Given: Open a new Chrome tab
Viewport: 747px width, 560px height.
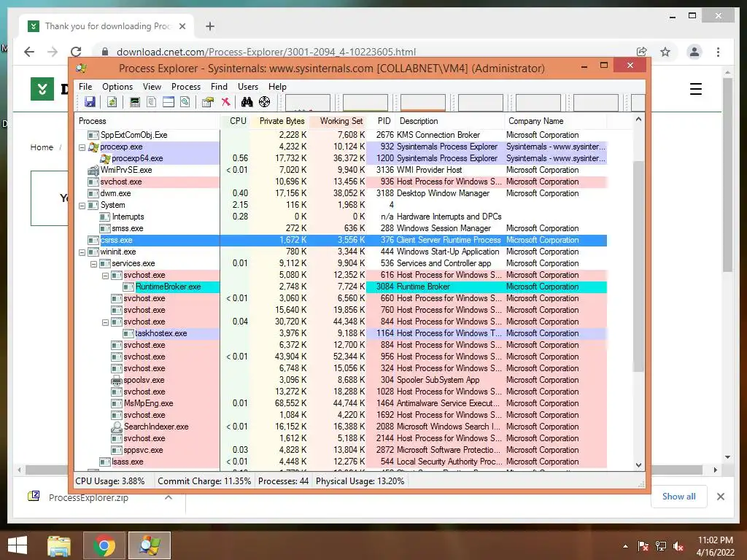Looking at the screenshot, I should click(209, 26).
